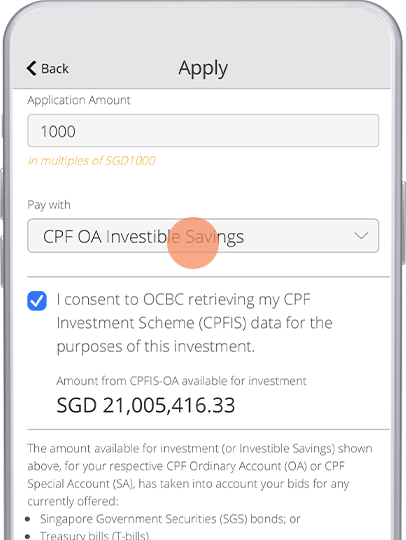Click the phone's right-side power button
The width and height of the screenshot is (406, 540).
click(x=403, y=223)
